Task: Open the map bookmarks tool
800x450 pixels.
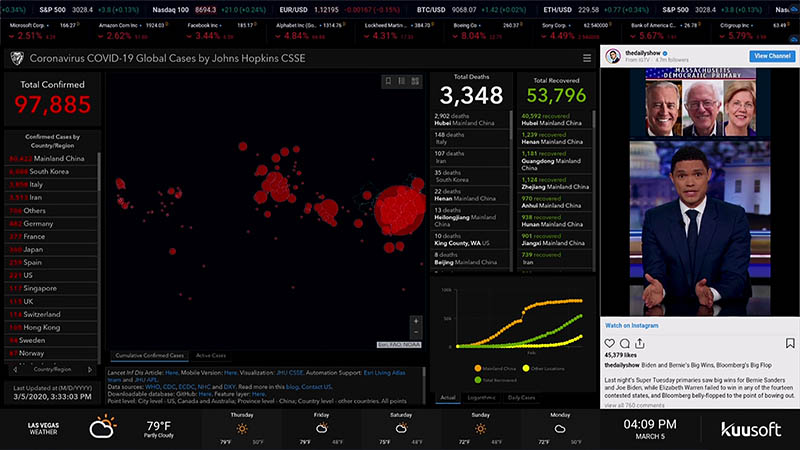Action: [x=388, y=81]
